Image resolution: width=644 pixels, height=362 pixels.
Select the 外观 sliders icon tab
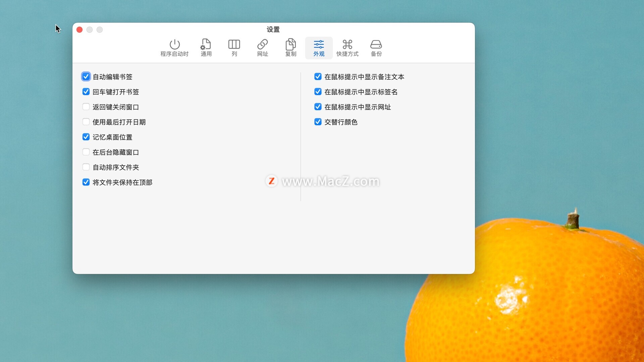click(x=319, y=48)
